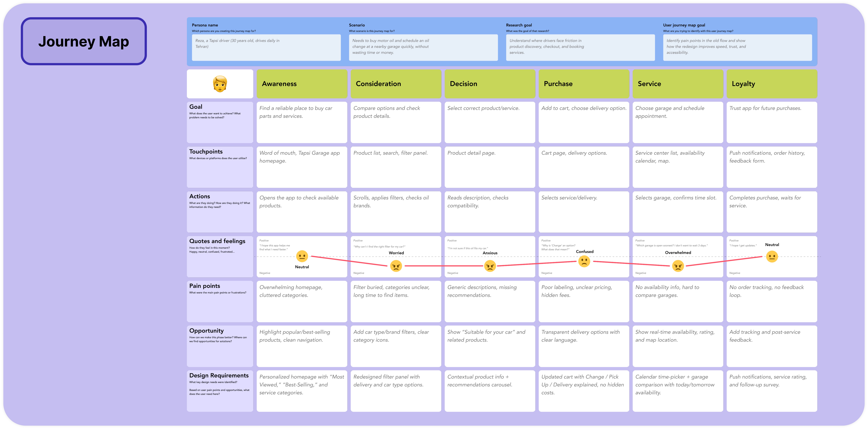Select the Actions row label
The width and height of the screenshot is (868, 429).
[x=220, y=212]
